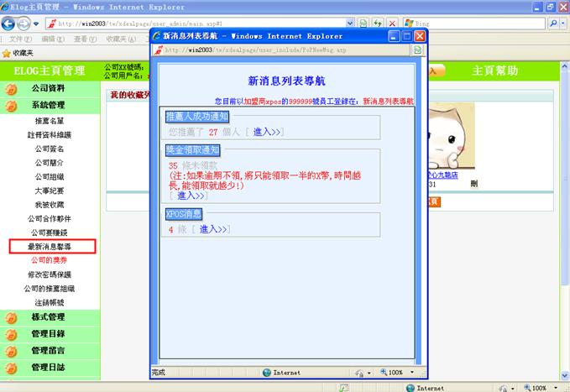Open the 編輯(E) menu
Viewport: 570px width, 392px height.
click(x=52, y=39)
